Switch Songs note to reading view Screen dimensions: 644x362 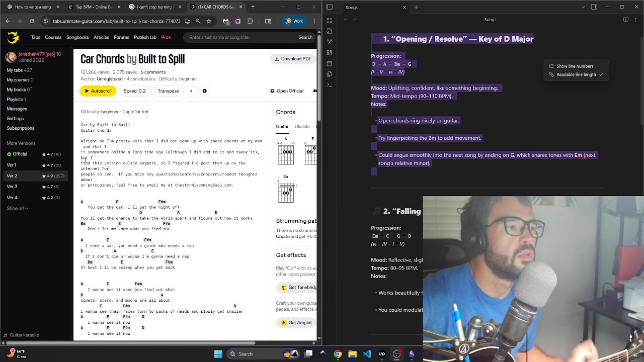tap(626, 20)
